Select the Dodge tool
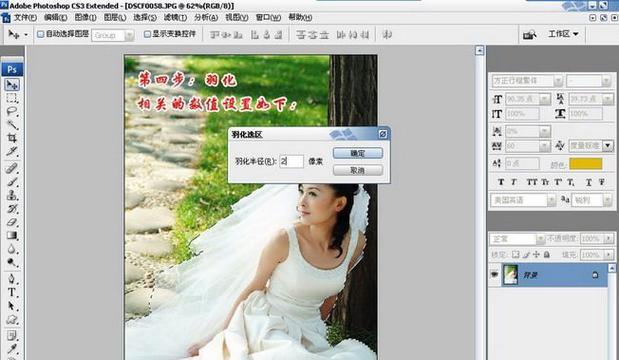This screenshot has width=619, height=360. (12, 262)
